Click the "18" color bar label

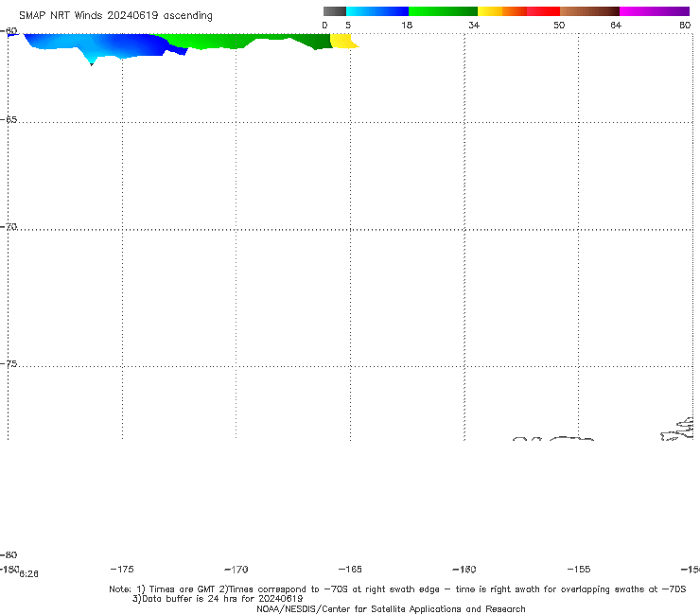point(407,25)
